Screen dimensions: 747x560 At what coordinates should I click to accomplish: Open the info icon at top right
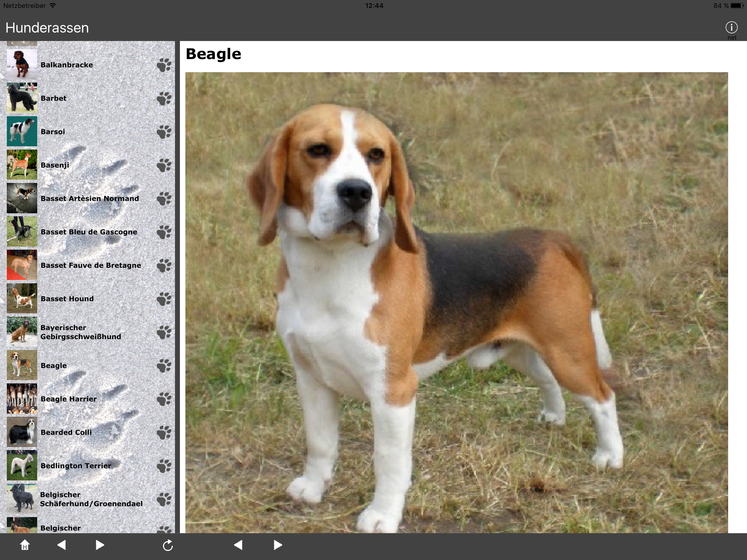point(731,27)
